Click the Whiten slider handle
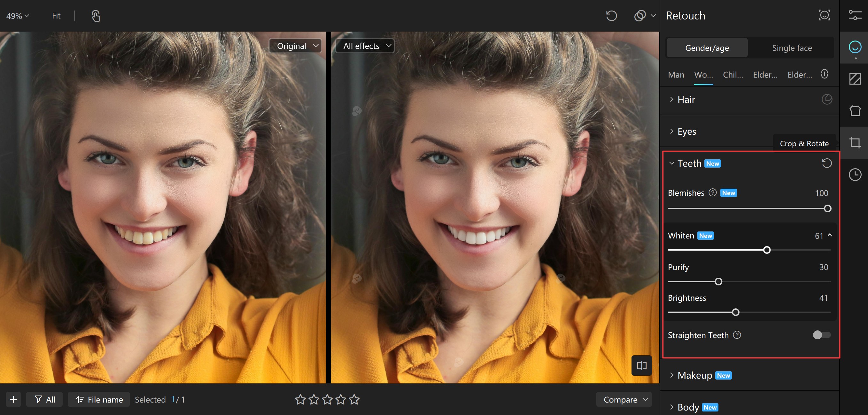The width and height of the screenshot is (868, 415). click(767, 250)
